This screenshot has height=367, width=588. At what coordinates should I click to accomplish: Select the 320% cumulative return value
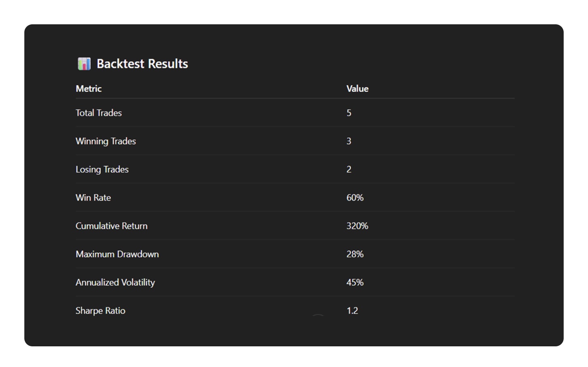point(357,226)
